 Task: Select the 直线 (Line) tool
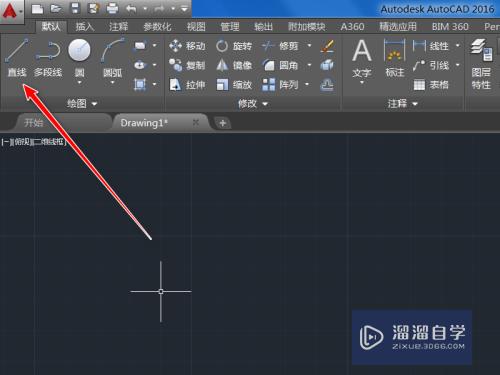tap(17, 57)
